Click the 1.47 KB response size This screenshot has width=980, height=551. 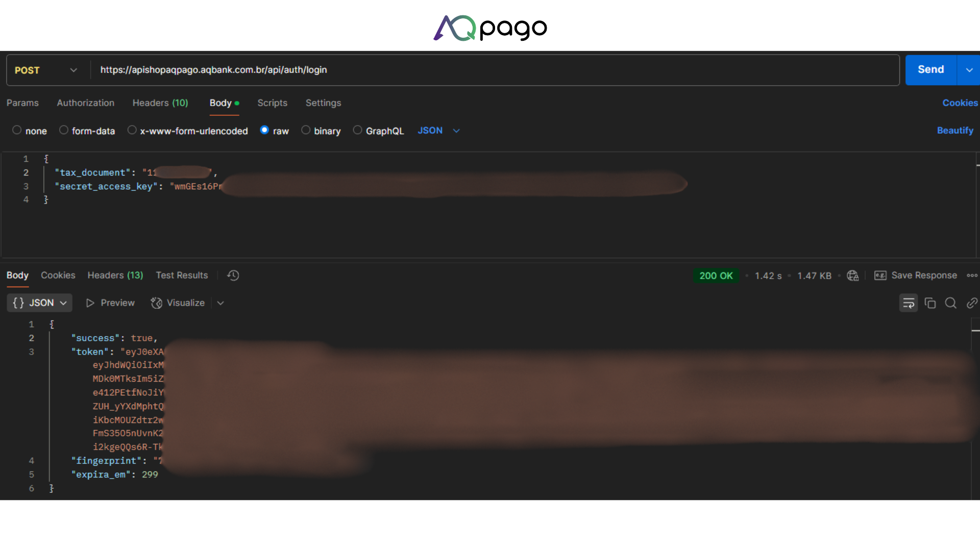814,276
